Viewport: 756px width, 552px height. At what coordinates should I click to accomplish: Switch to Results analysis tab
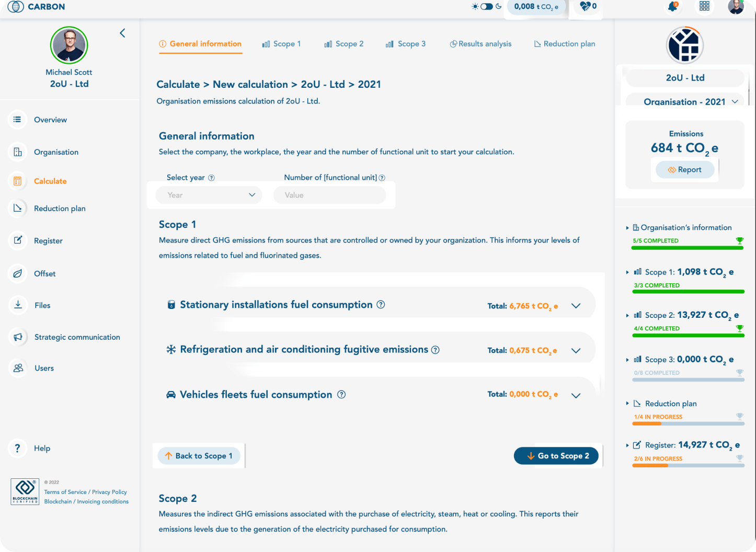click(x=480, y=44)
